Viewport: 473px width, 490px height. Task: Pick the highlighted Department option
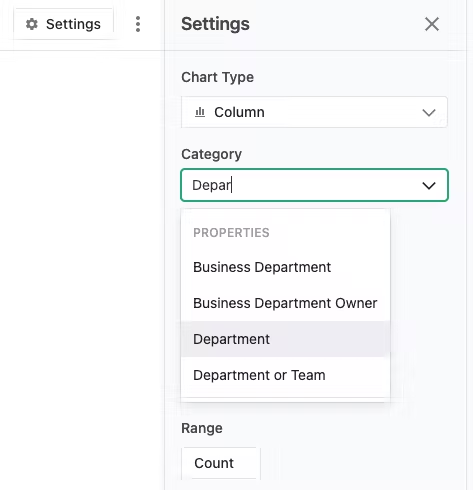coord(285,339)
